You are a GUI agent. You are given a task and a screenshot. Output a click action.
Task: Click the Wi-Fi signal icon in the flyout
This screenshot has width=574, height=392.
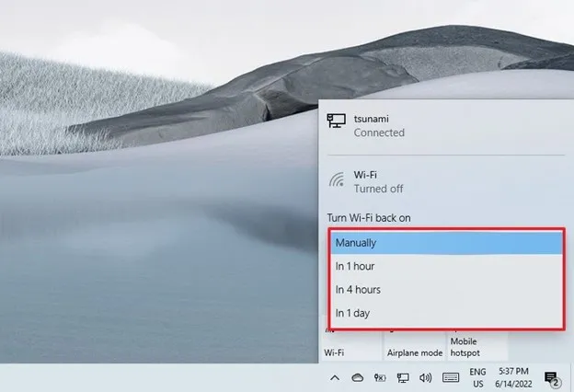(x=337, y=179)
